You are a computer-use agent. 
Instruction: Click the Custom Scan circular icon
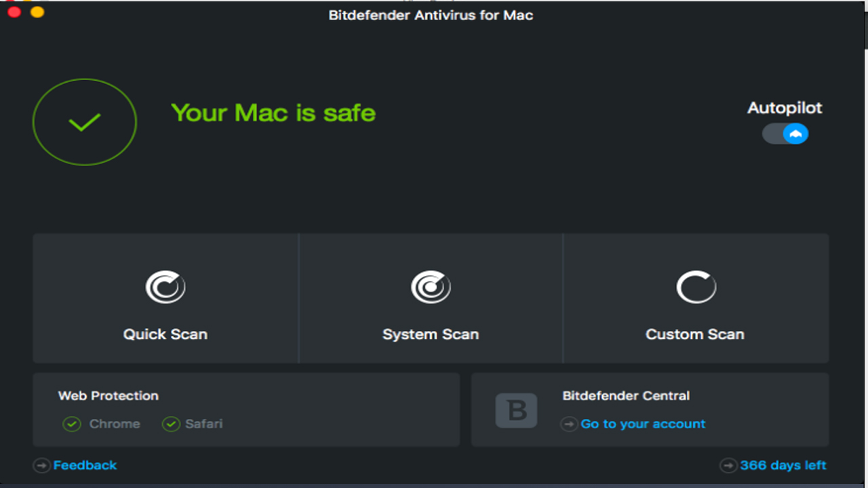696,287
